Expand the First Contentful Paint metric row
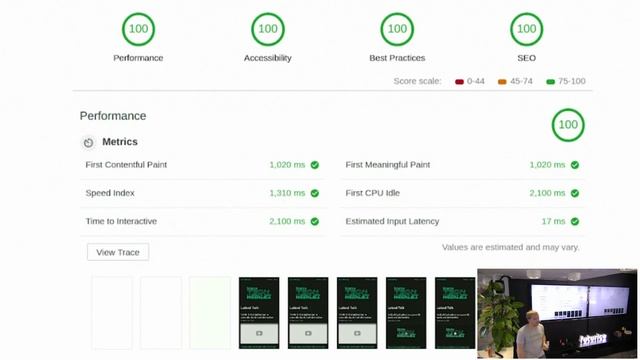Image resolution: width=640 pixels, height=360 pixels. (203, 165)
